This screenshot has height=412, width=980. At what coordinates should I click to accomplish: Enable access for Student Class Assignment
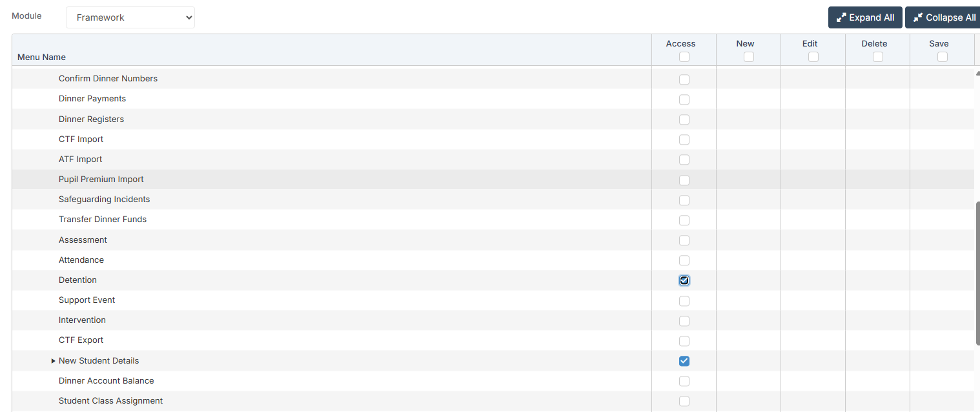pyautogui.click(x=684, y=401)
